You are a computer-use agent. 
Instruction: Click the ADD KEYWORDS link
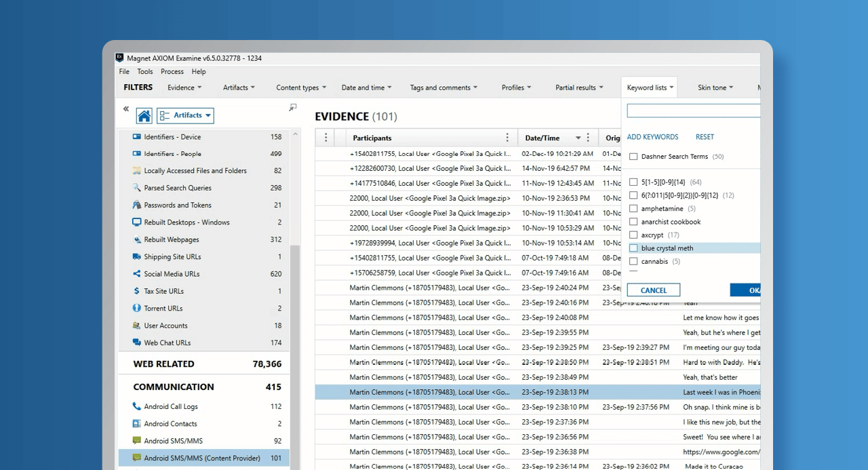click(x=652, y=137)
